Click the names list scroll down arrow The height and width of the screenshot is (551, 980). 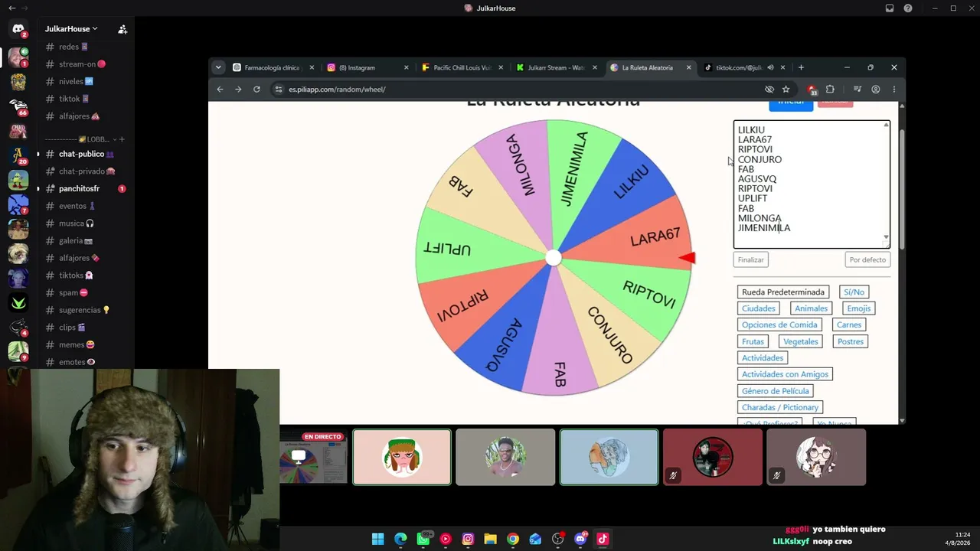[887, 238]
